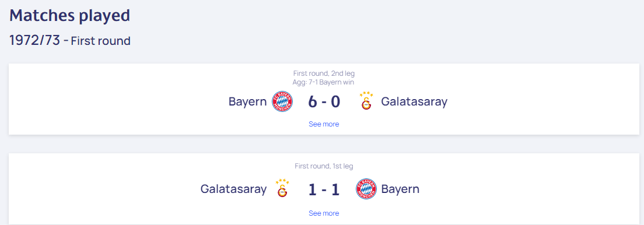This screenshot has width=644, height=225.
Task: Click the Bayern team name in the 2nd leg
Action: coord(248,101)
